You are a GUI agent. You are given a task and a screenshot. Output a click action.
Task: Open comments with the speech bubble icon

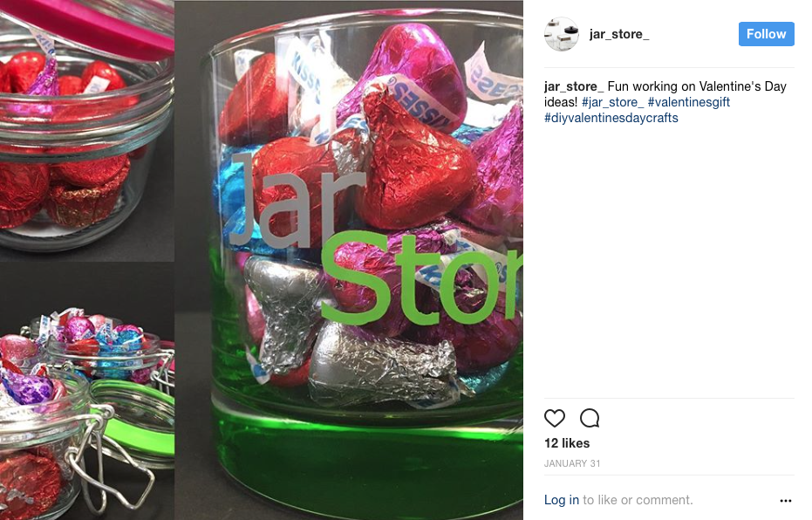pyautogui.click(x=590, y=418)
